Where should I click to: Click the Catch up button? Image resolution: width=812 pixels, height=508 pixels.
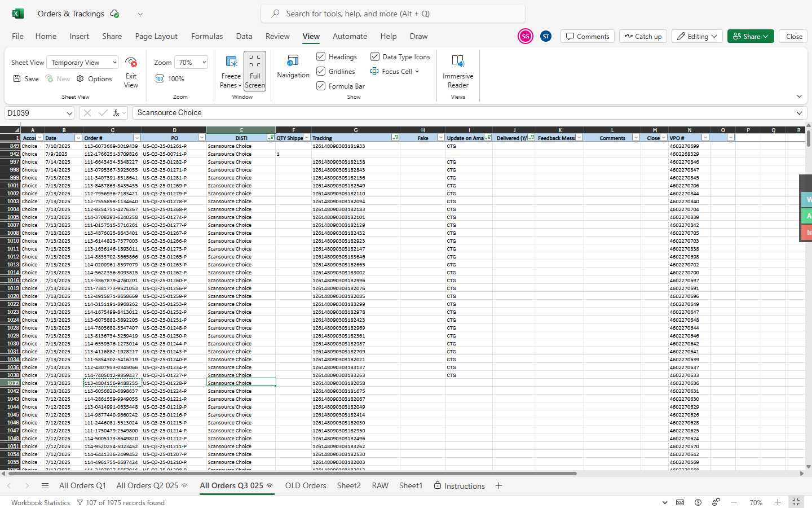[x=643, y=36]
